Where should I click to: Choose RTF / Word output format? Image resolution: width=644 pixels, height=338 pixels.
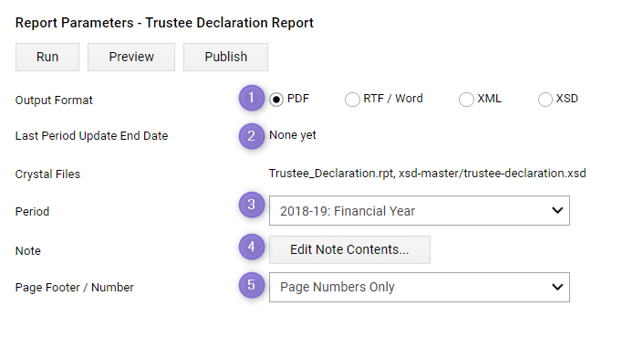pos(352,99)
